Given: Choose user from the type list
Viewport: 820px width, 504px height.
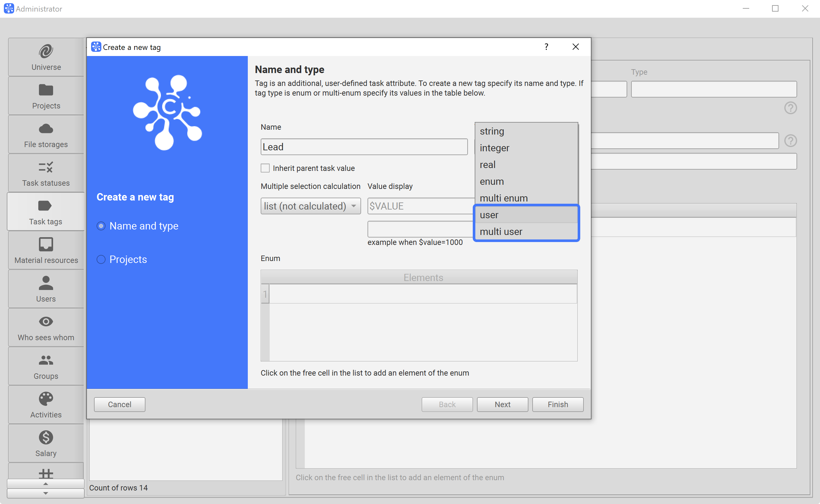Looking at the screenshot, I should (526, 215).
